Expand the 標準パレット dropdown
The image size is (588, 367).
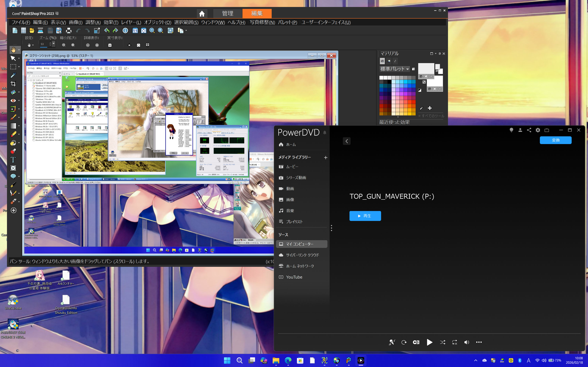coord(408,69)
